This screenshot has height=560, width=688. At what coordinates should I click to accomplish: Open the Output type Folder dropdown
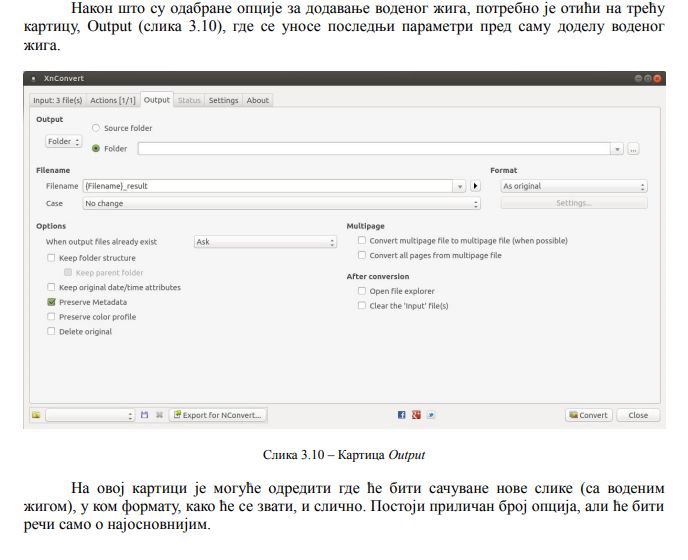(x=64, y=141)
